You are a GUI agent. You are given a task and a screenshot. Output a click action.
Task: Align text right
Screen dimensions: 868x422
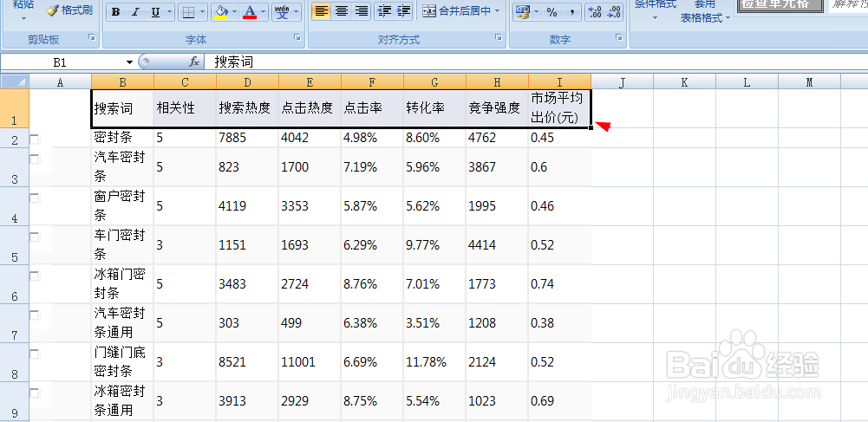362,11
